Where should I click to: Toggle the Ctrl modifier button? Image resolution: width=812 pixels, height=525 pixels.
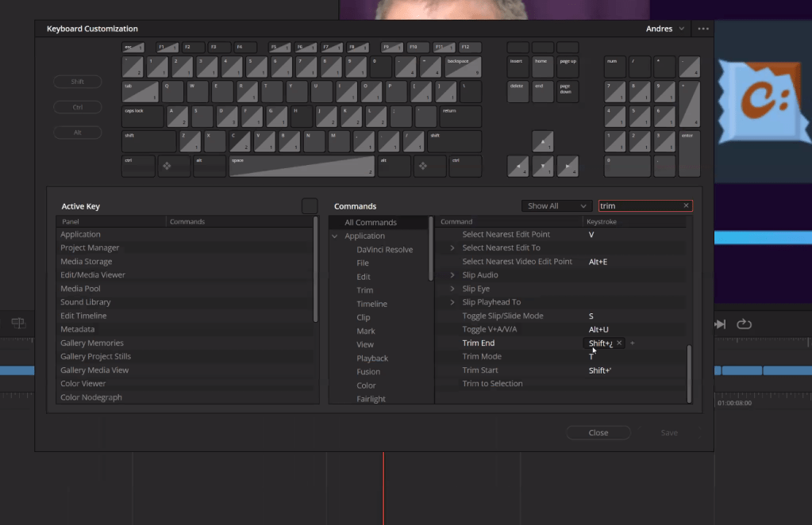point(78,107)
